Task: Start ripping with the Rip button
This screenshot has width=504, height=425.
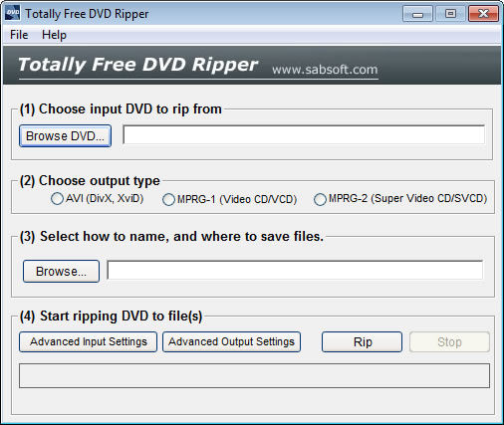Action: [x=362, y=341]
